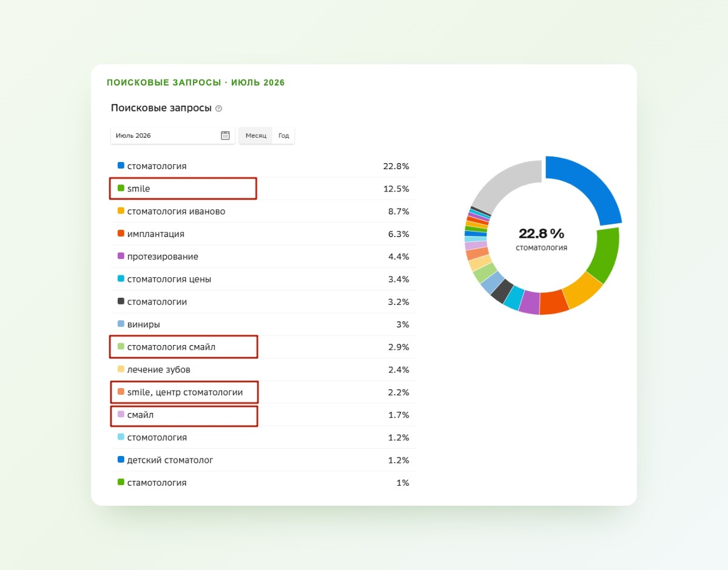Click the лечение зубов query row
728x570 pixels.
[x=263, y=369]
